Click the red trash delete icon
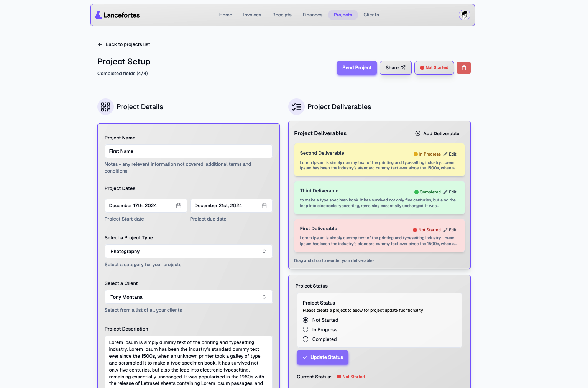The height and width of the screenshot is (388, 588). tap(463, 68)
